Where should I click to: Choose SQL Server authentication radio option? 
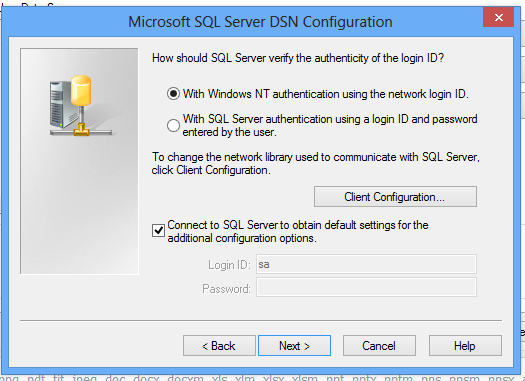click(x=173, y=126)
